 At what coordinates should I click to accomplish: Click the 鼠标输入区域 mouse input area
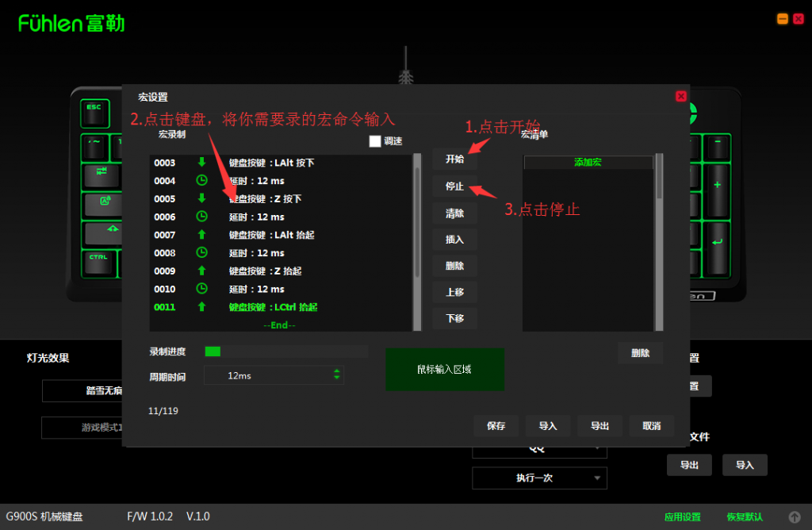[x=445, y=370]
